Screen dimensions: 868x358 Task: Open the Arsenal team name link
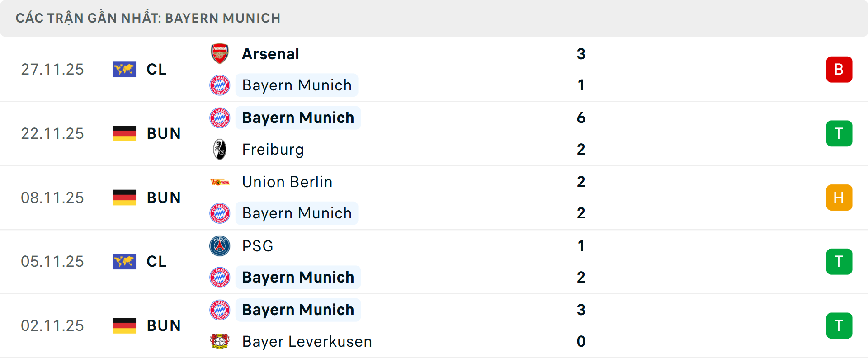(x=270, y=53)
